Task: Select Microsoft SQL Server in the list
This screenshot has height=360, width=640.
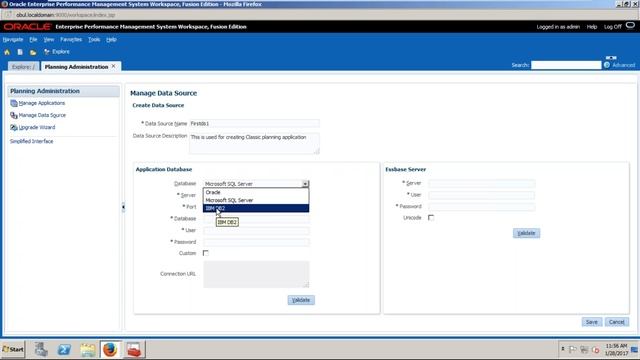Action: [256, 200]
